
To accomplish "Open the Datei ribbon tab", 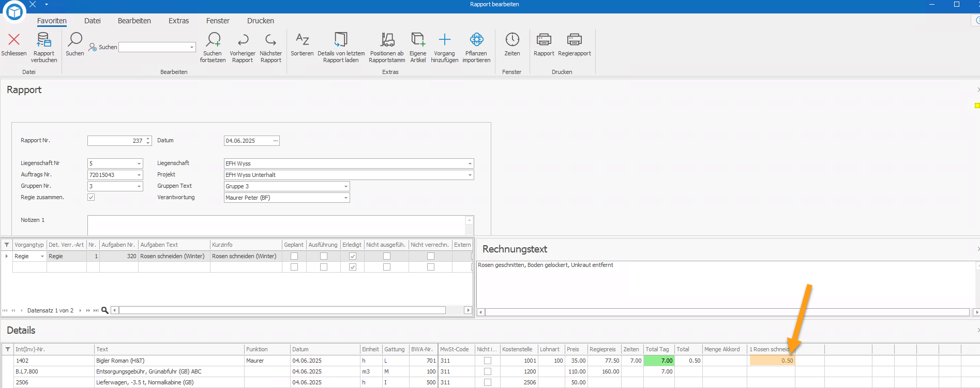I will click(93, 21).
